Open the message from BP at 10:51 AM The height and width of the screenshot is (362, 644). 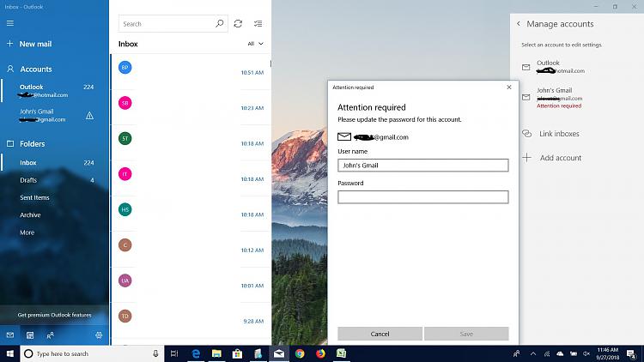191,71
